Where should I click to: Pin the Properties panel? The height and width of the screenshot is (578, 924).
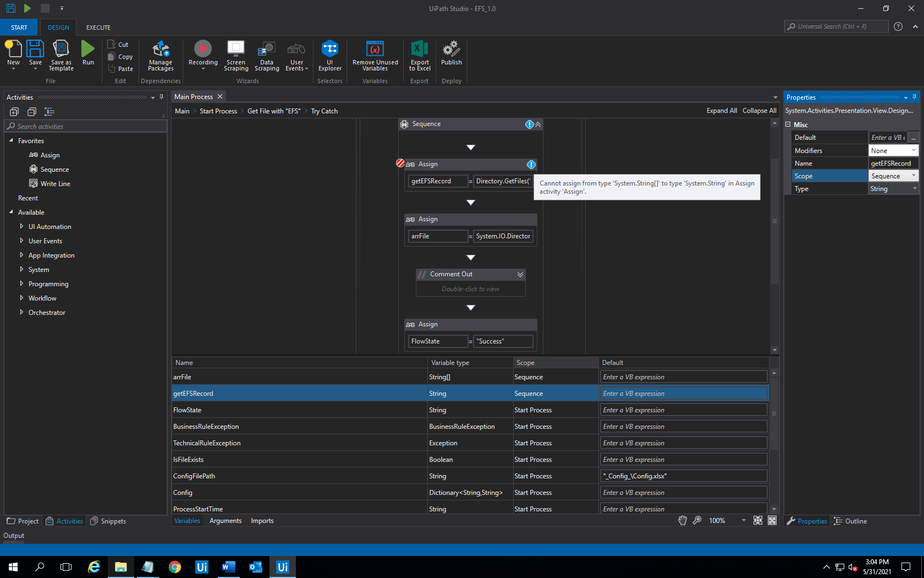[x=914, y=97]
